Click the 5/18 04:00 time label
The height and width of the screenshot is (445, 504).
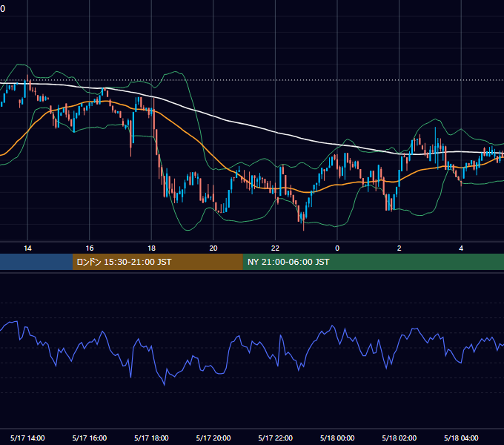[461, 438]
